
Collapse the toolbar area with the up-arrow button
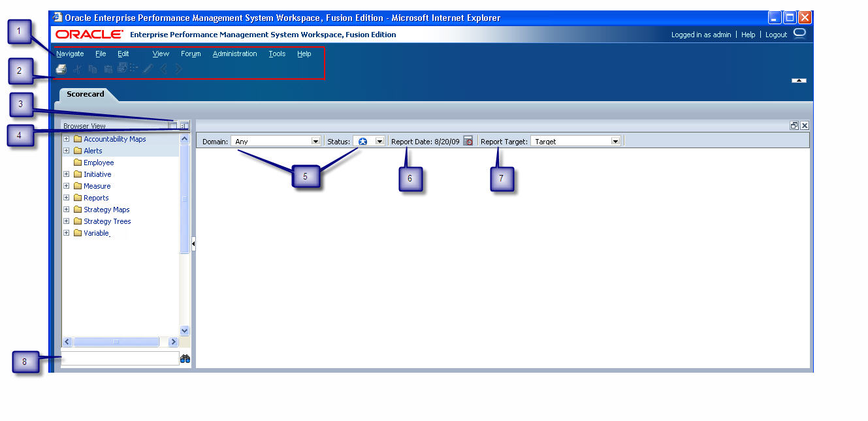click(x=799, y=80)
